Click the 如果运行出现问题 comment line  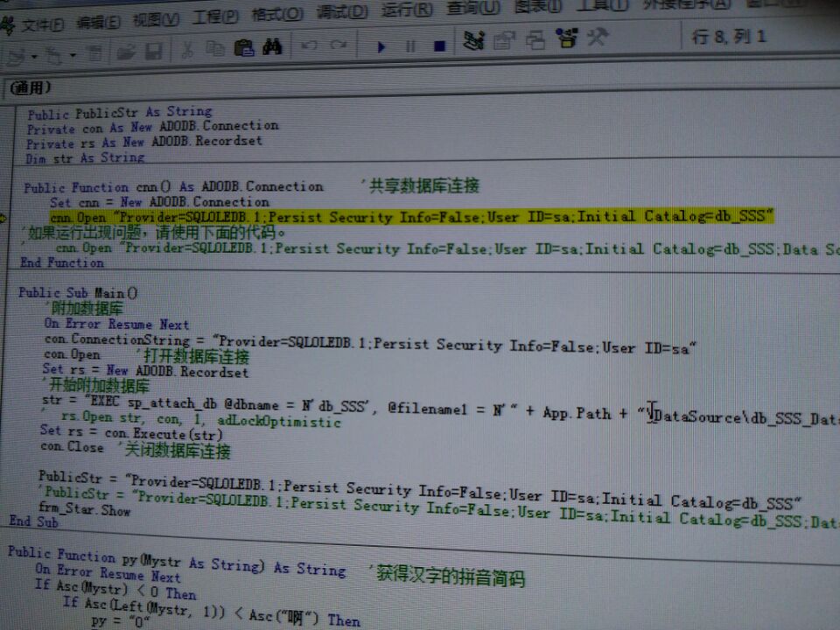point(156,232)
